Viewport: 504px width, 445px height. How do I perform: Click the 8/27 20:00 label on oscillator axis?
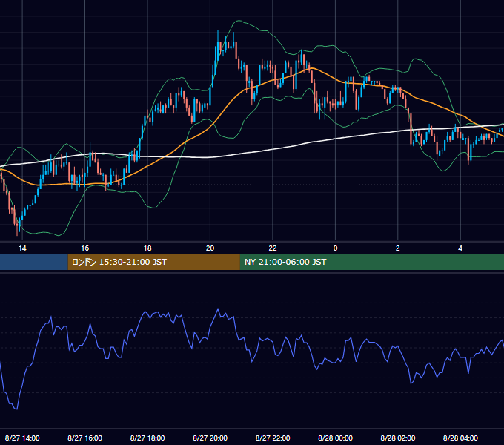click(x=210, y=438)
